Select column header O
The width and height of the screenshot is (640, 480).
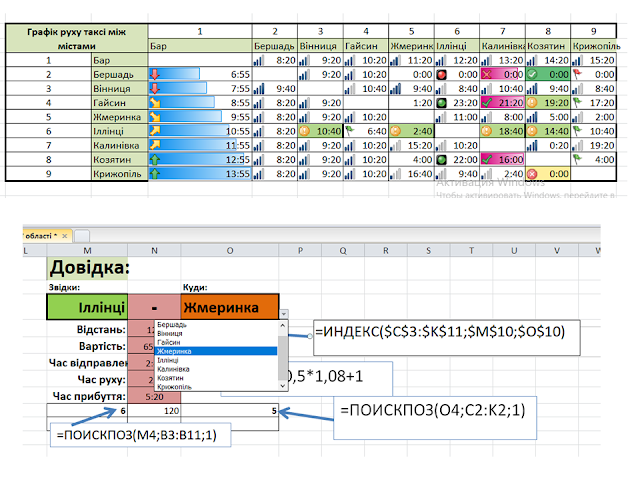[230, 251]
